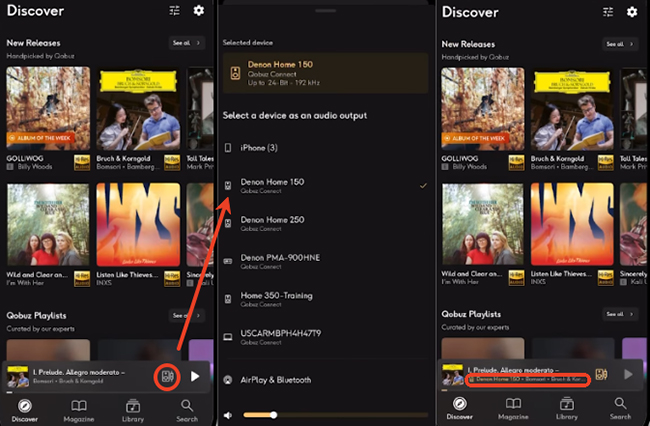
Task: Play track from left screen mini-player
Action: (x=195, y=376)
